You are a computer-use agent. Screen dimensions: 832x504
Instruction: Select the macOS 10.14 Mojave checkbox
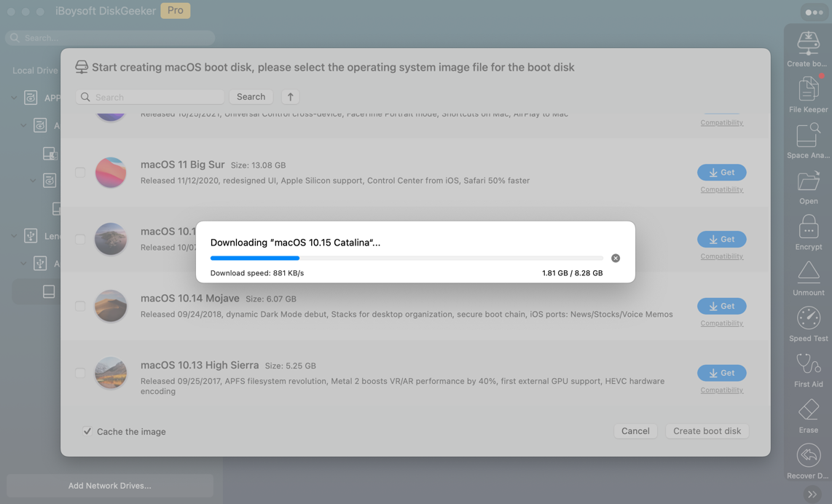[x=80, y=306]
